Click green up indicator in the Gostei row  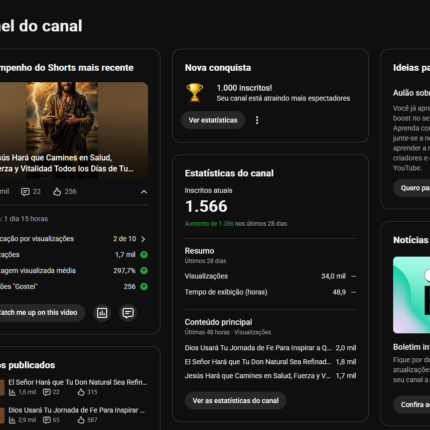pyautogui.click(x=144, y=287)
